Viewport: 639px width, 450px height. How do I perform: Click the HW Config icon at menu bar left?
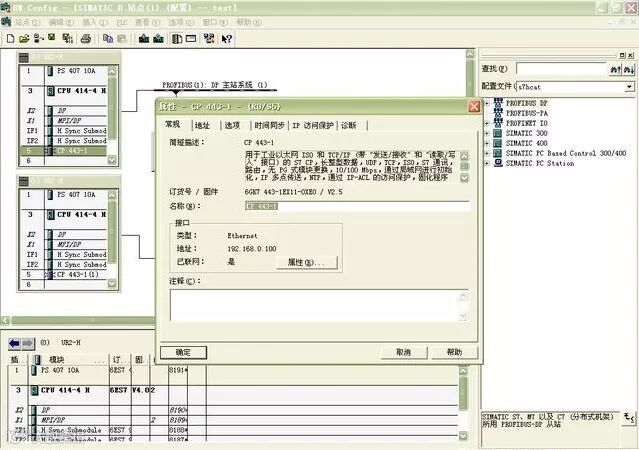tap(6, 22)
